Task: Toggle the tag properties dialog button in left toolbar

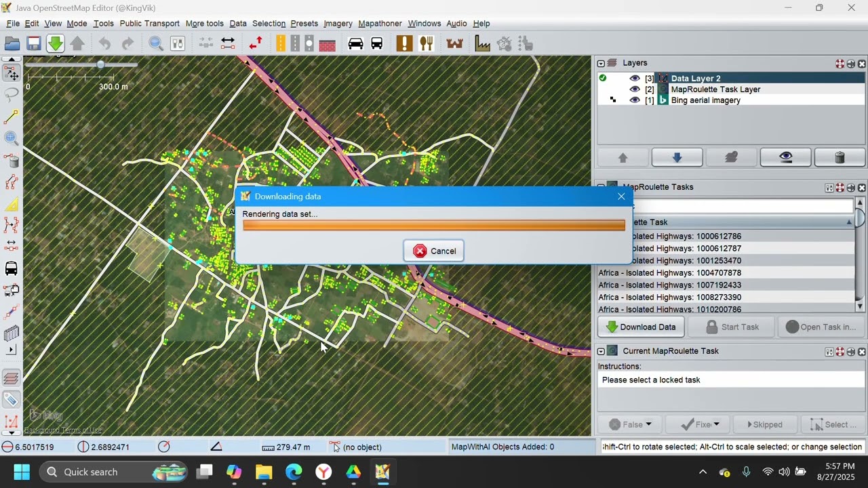Action: coord(12,400)
